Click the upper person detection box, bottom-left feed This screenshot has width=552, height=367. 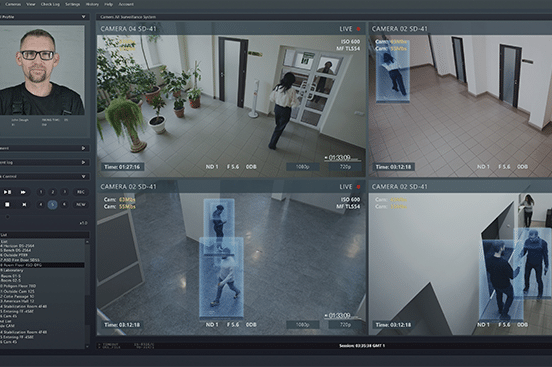219,225
